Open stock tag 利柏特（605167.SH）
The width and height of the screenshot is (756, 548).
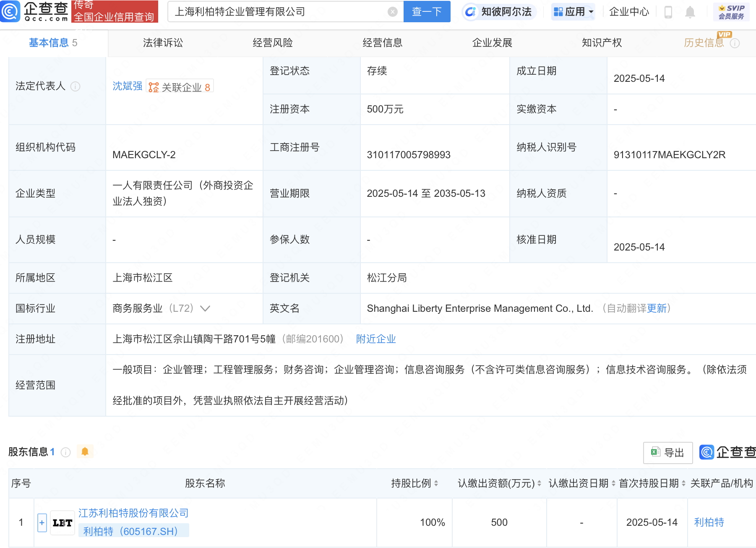coord(134,530)
